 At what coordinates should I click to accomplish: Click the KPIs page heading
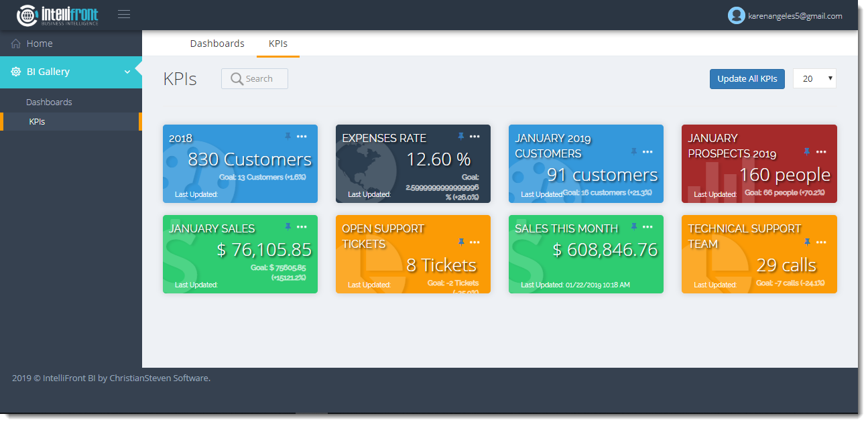[x=180, y=79]
